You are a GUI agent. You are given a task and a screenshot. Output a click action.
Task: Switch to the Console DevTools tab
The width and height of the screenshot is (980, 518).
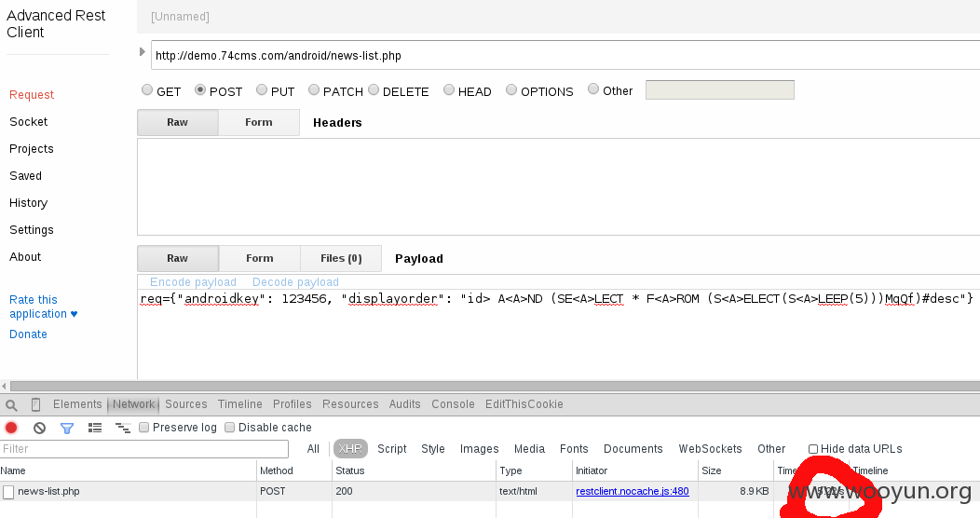tap(453, 404)
